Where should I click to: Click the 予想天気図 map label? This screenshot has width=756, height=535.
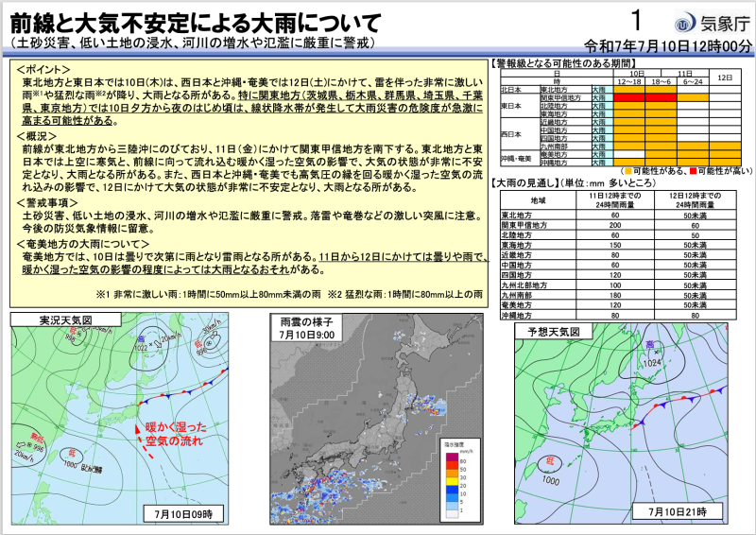(554, 332)
